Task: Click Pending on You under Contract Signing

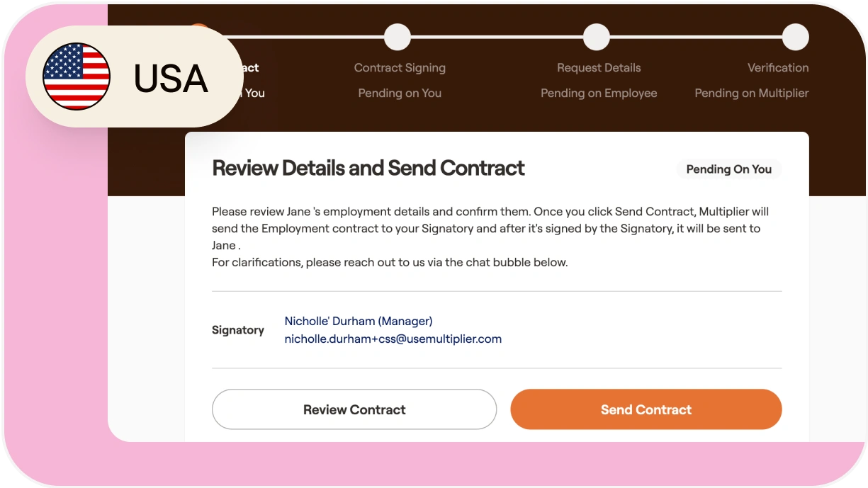Action: (399, 93)
